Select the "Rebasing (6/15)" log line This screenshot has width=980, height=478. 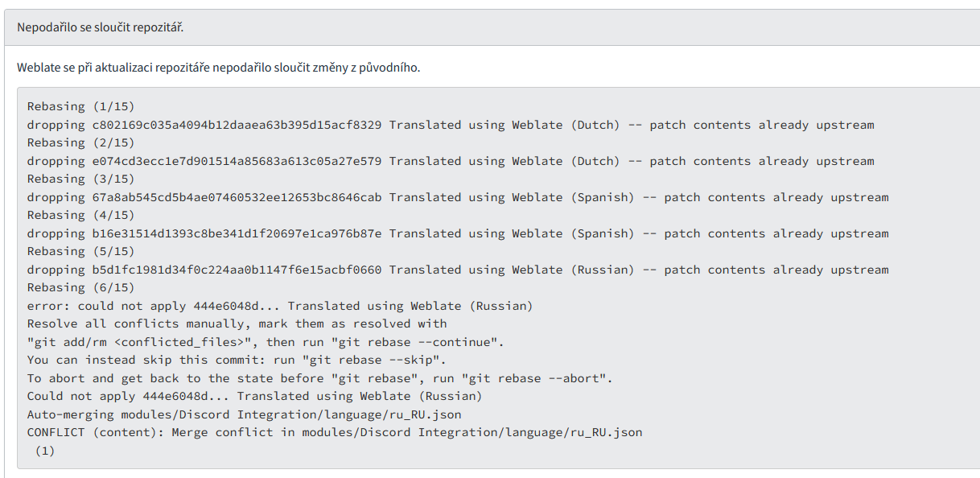(x=80, y=287)
